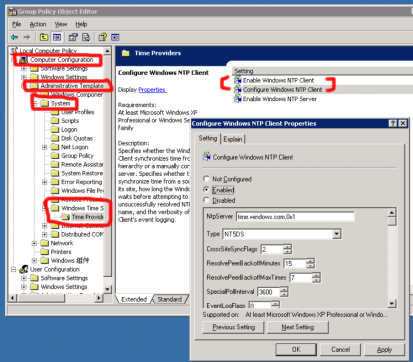Image resolution: width=413 pixels, height=362 pixels.
Task: Click the Setting tab in properties dialog
Action: [208, 138]
